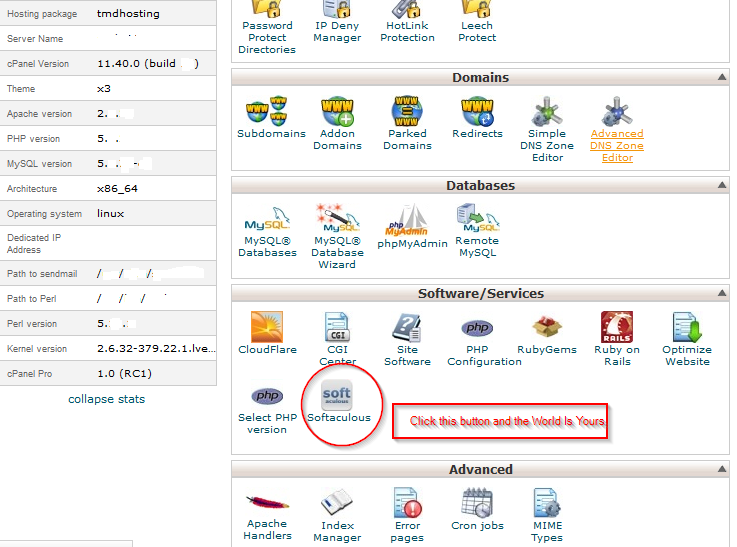Open MIME Types
This screenshot has width=737, height=547.
pyautogui.click(x=547, y=516)
